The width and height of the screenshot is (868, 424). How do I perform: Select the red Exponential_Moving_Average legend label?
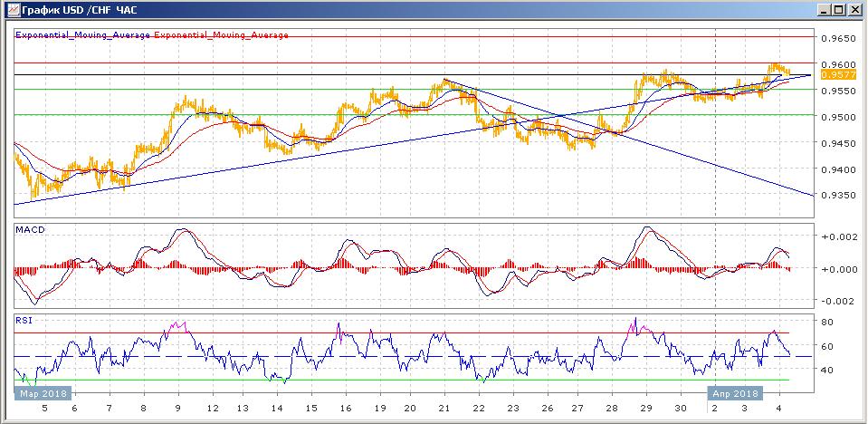222,35
